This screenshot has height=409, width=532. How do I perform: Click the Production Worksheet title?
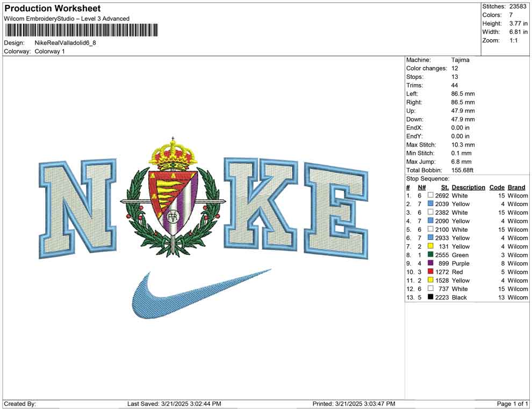(52, 9)
